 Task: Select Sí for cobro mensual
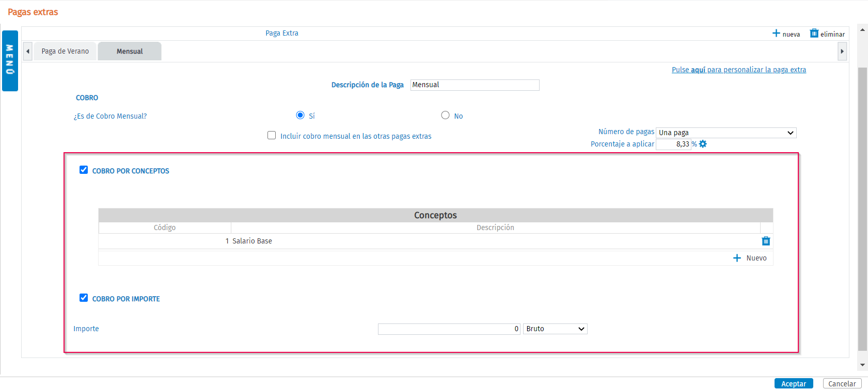[300, 115]
